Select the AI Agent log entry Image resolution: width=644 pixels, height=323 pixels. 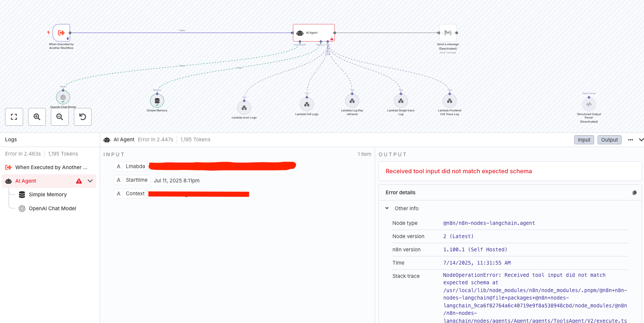pos(49,181)
